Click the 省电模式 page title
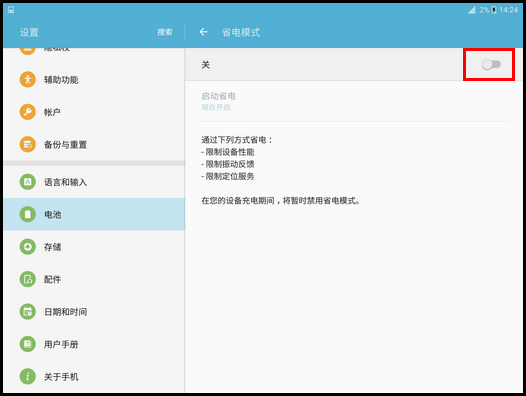526x396 pixels. point(241,32)
